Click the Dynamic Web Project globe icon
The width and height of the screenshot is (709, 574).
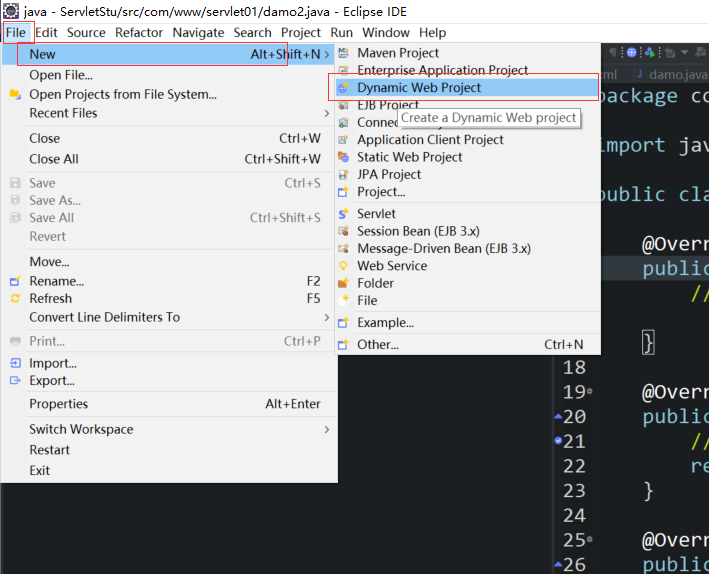[x=344, y=87]
